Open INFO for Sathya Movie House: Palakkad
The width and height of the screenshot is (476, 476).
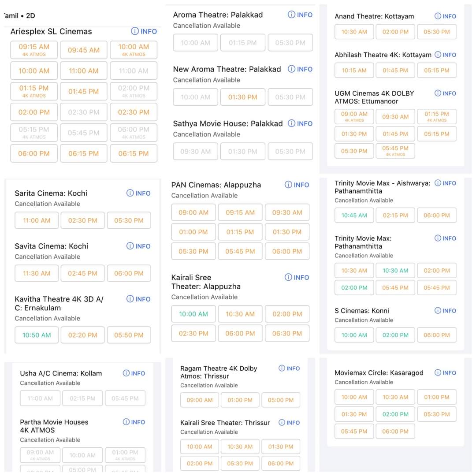coord(300,123)
